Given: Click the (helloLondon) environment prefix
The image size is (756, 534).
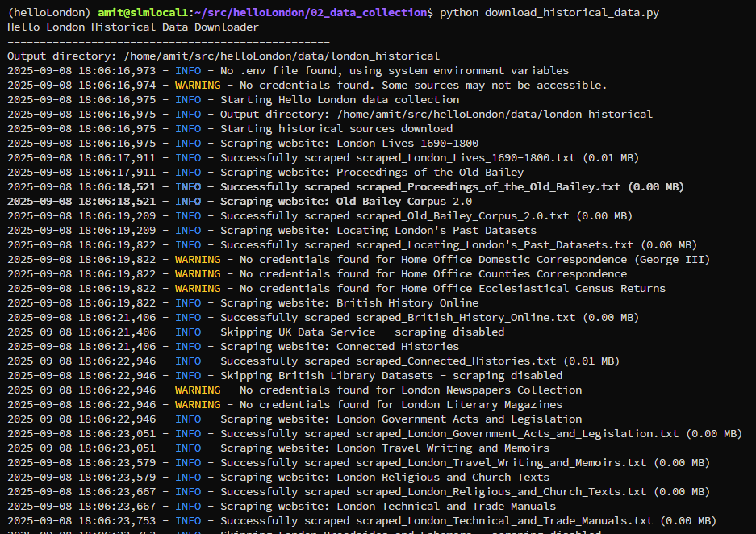Looking at the screenshot, I should click(x=48, y=13).
